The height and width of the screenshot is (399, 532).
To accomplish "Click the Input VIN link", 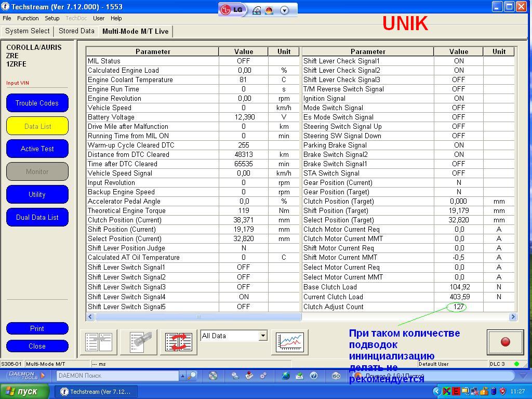I will (18, 83).
